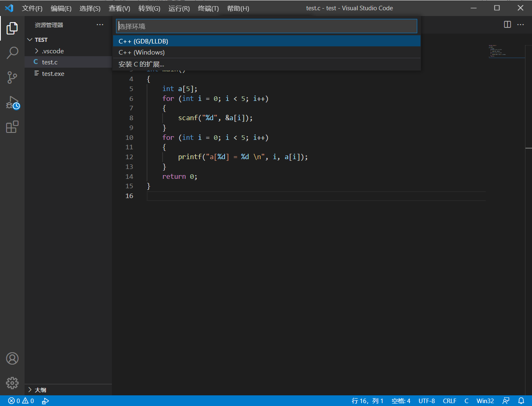Click the int a[5]; declaration line
The height and width of the screenshot is (406, 532).
point(180,89)
